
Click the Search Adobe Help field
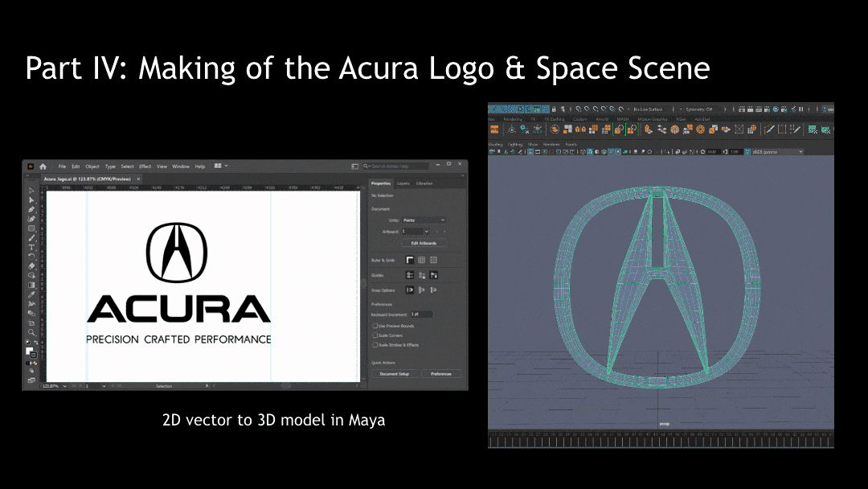click(x=395, y=166)
